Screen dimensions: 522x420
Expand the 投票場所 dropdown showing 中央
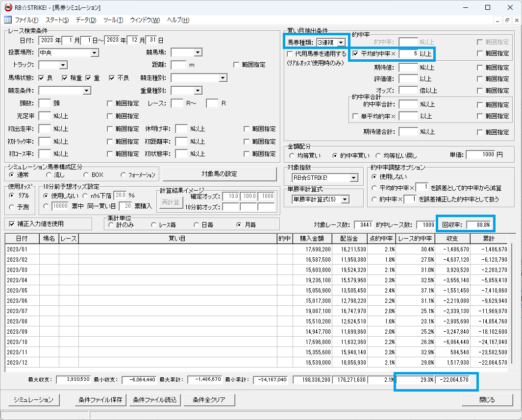tap(95, 53)
